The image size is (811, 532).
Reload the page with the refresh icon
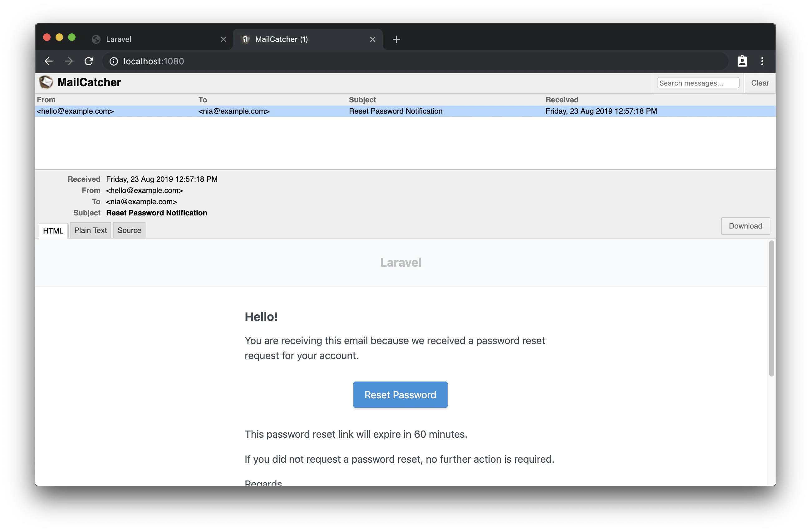(89, 61)
